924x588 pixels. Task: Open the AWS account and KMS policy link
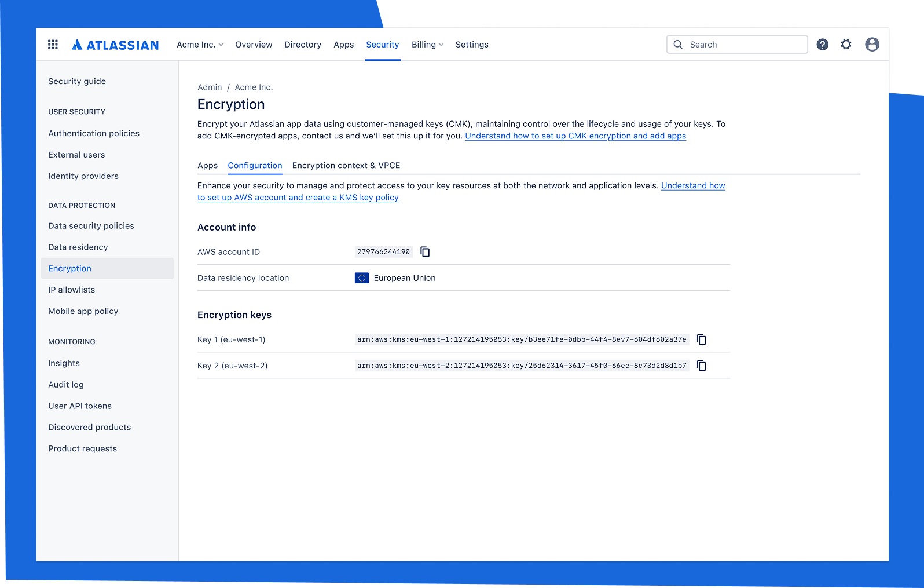pos(298,198)
